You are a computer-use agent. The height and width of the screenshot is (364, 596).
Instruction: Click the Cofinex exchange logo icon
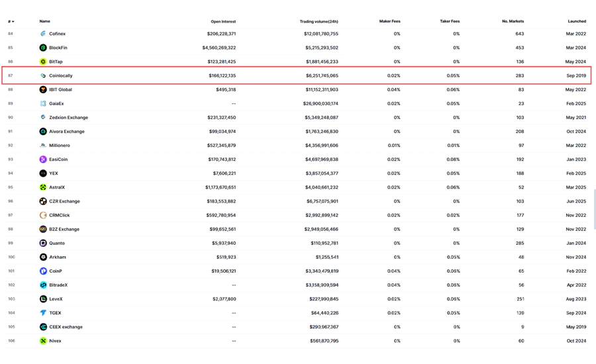[x=43, y=34]
